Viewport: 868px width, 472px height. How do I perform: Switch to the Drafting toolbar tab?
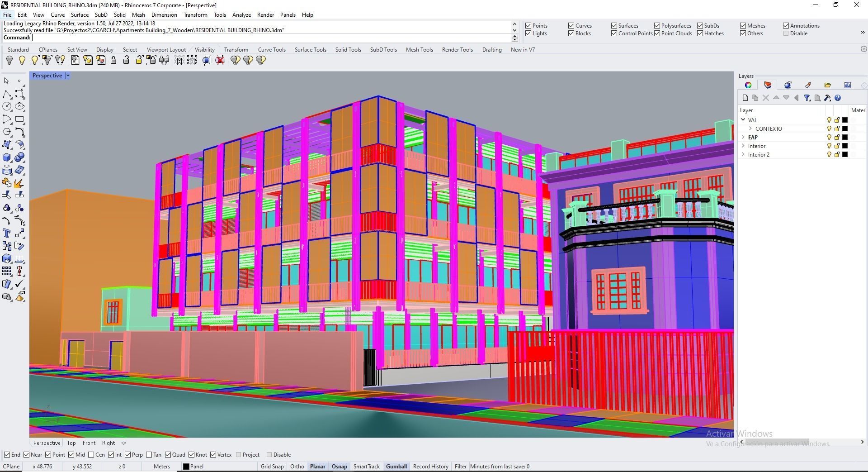coord(492,50)
